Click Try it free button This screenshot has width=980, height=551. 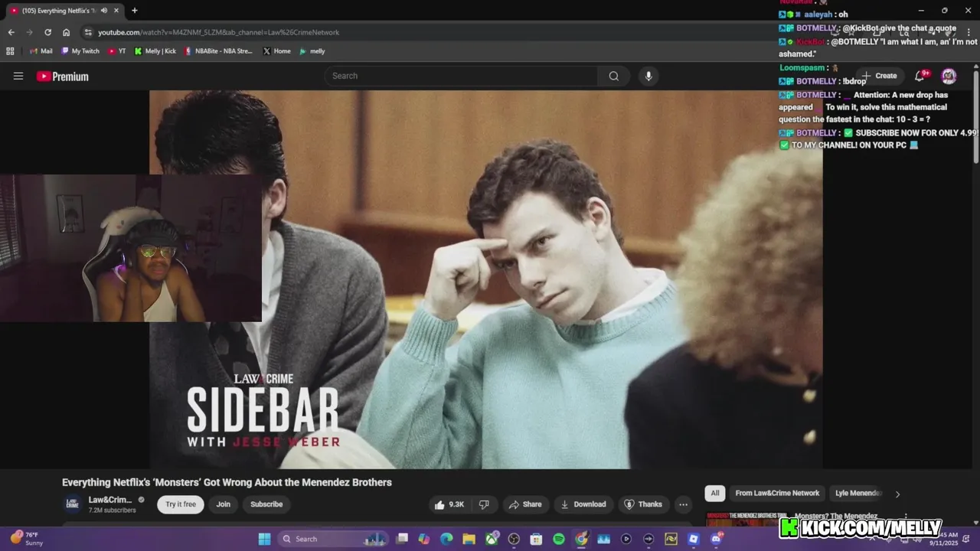[x=181, y=504]
